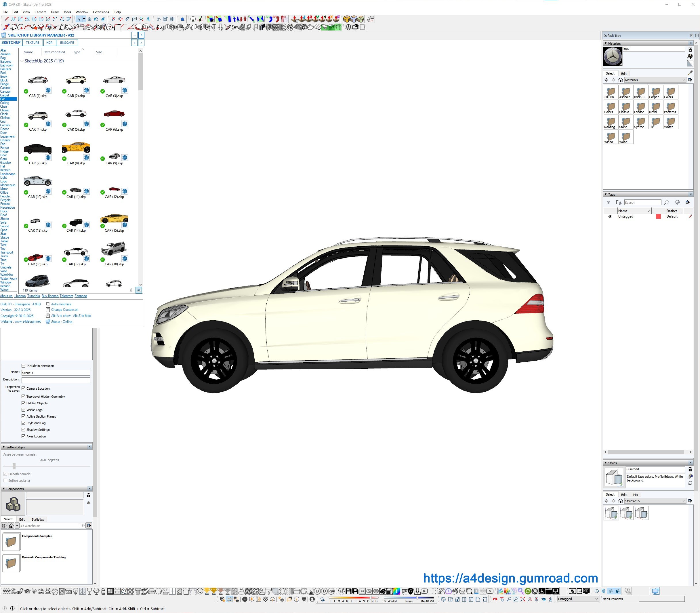Uncheck Include in animation
Viewport: 700px width, 613px height.
click(x=24, y=366)
